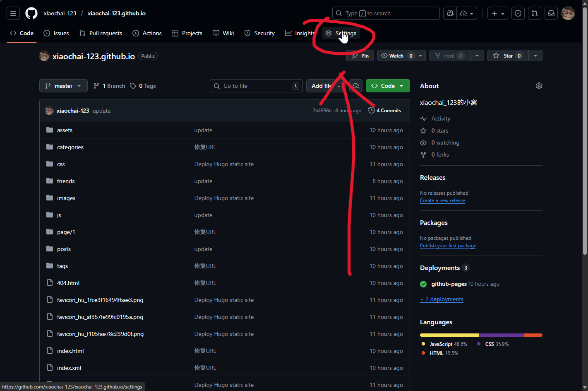Expand the Create new plus dropdown
Image resolution: width=588 pixels, height=391 pixels.
[x=497, y=13]
